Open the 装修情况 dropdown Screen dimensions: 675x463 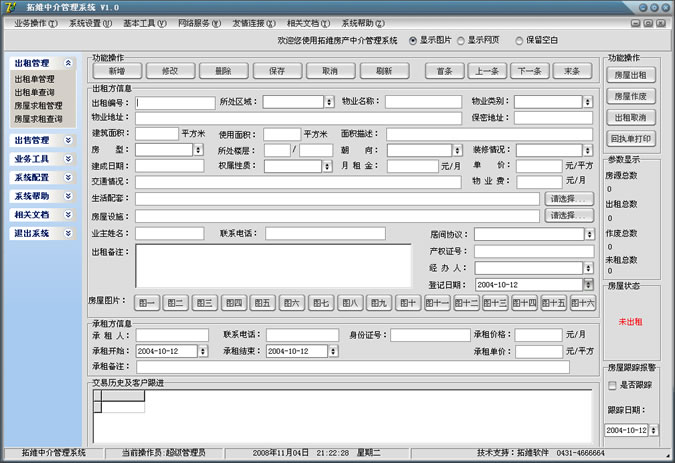point(588,150)
